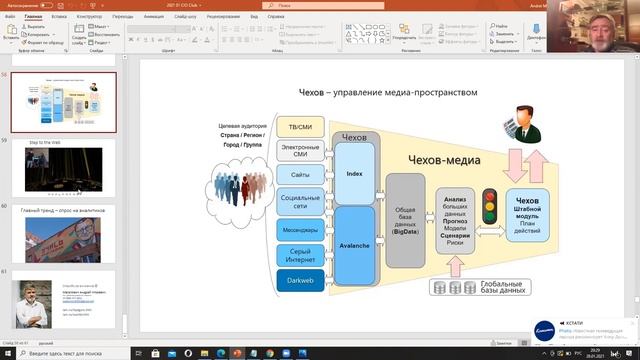This screenshot has height=360, width=640.
Task: Open the Copy button dropdown arrow
Action: point(53,35)
